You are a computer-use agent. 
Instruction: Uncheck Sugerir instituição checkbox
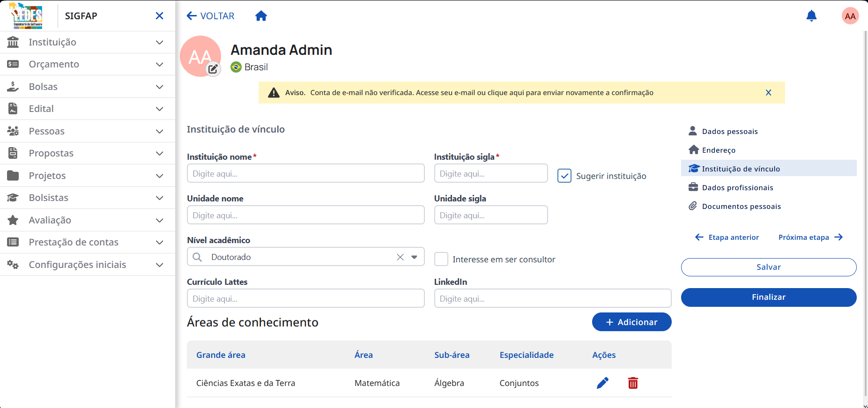(x=564, y=176)
